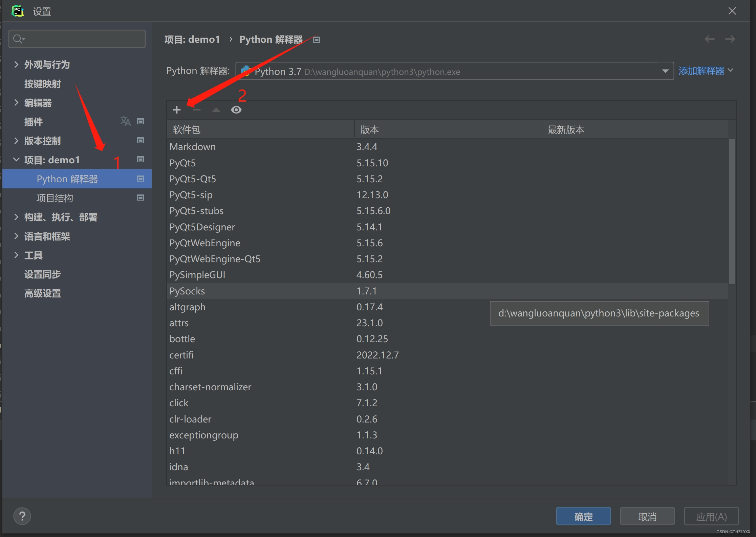The image size is (756, 537).
Task: Select the bottle package row
Action: pyautogui.click(x=447, y=339)
